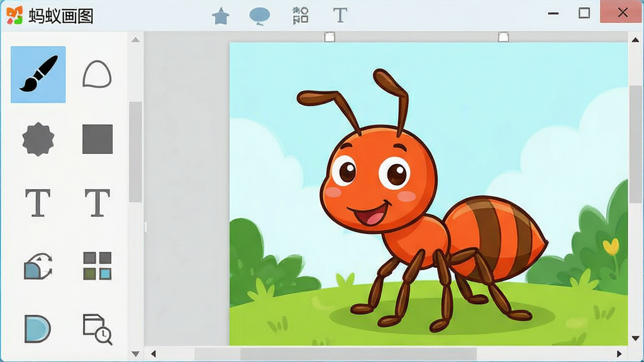This screenshot has height=362, width=644.
Task: Click the T text icon in title bar
Action: [x=340, y=16]
